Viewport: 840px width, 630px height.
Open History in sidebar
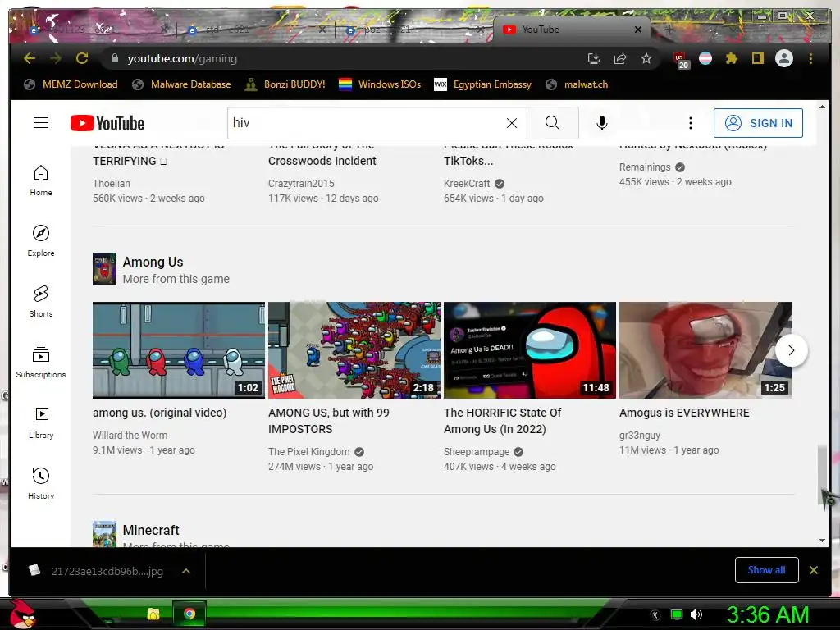click(x=41, y=484)
